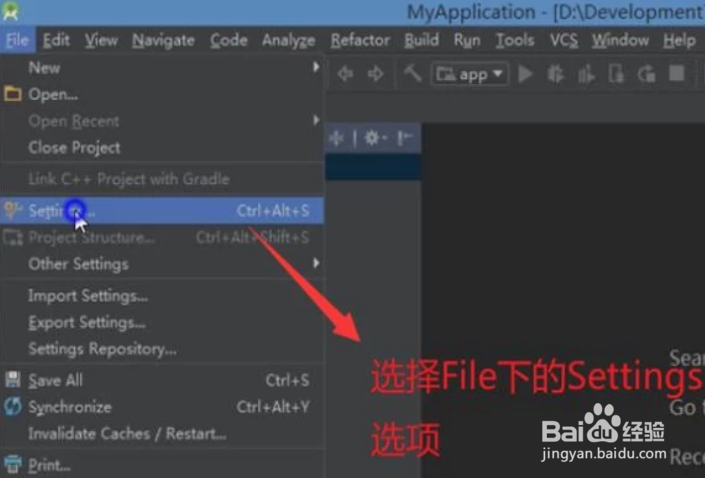Select Link C++ Project with Gradle
This screenshot has width=705, height=478.
coord(162,179)
